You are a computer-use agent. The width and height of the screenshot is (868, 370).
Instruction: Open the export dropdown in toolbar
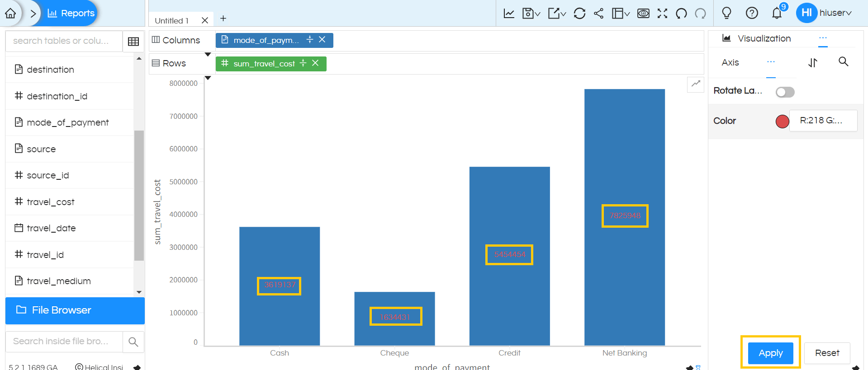click(557, 13)
